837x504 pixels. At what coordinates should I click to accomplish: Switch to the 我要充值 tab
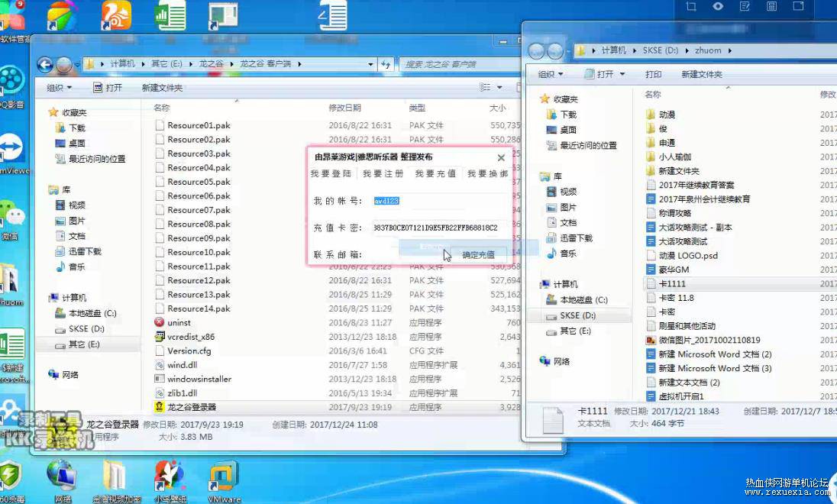(435, 173)
